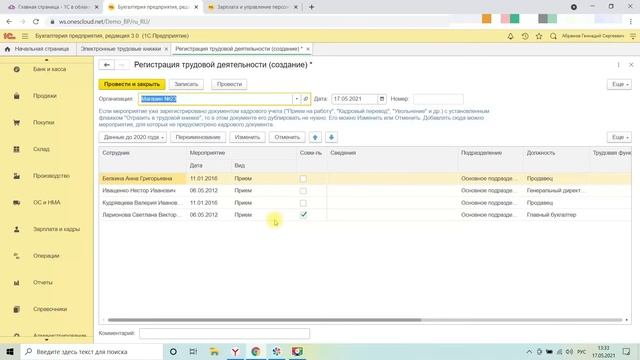Image resolution: width=640 pixels, height=360 pixels.
Task: Open the document's three-dot options menu
Action: click(618, 65)
